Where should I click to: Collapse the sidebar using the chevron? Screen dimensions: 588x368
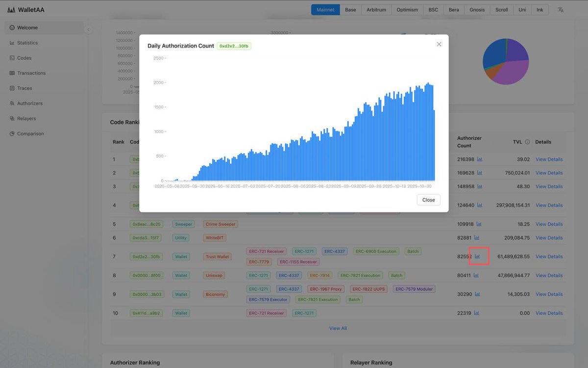88,30
